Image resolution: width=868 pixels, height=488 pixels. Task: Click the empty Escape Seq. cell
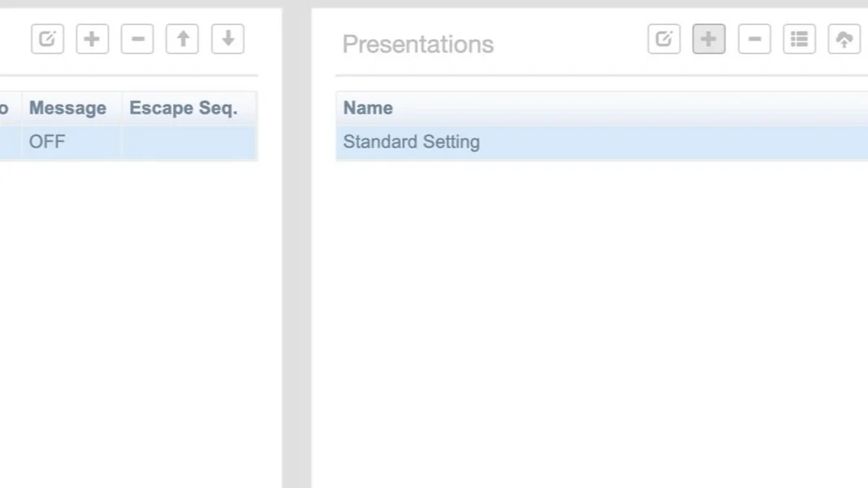(188, 142)
